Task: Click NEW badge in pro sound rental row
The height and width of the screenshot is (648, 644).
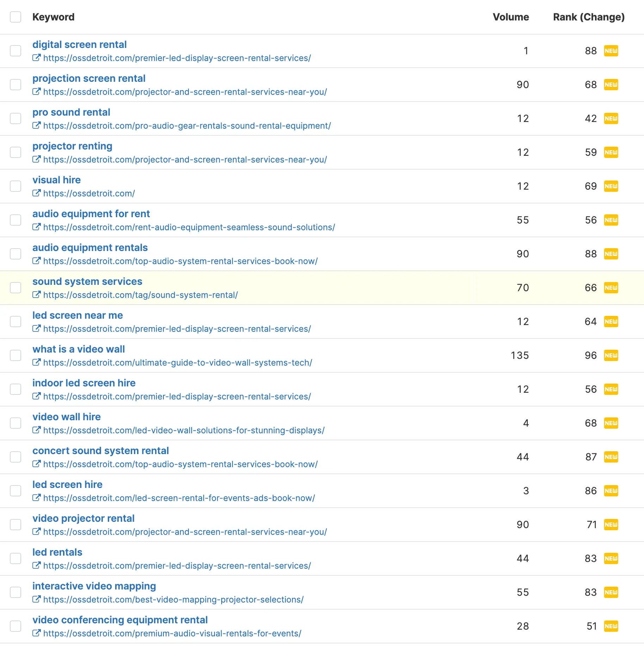Action: click(611, 118)
